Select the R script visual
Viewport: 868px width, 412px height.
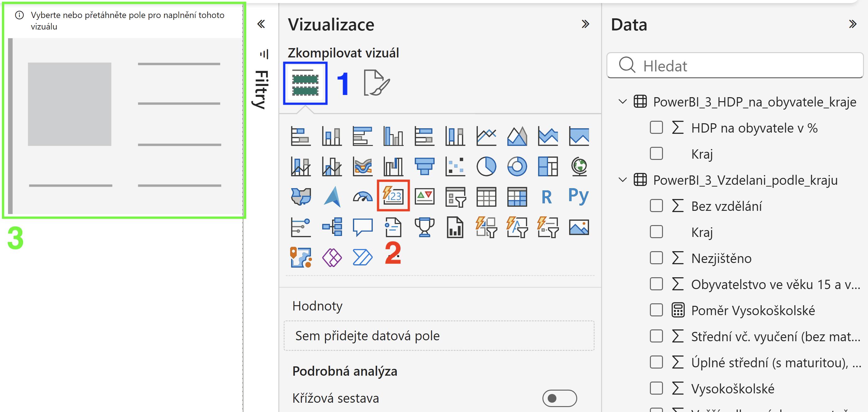click(x=547, y=197)
